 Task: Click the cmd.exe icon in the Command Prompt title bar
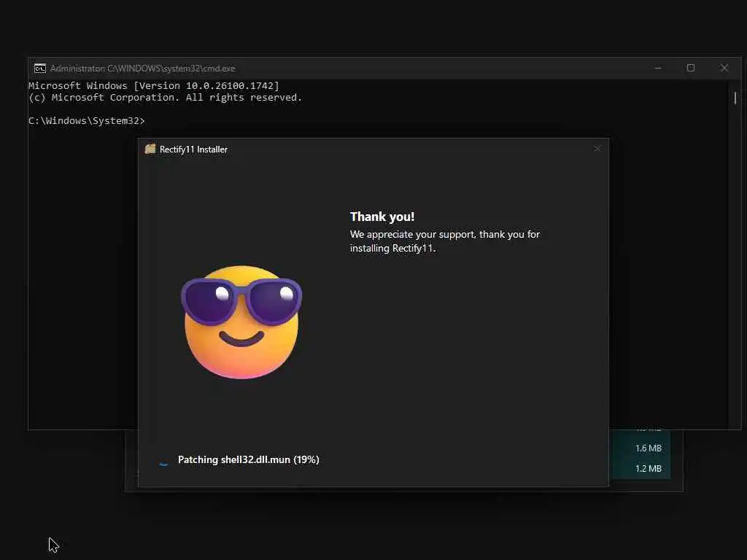pos(40,69)
